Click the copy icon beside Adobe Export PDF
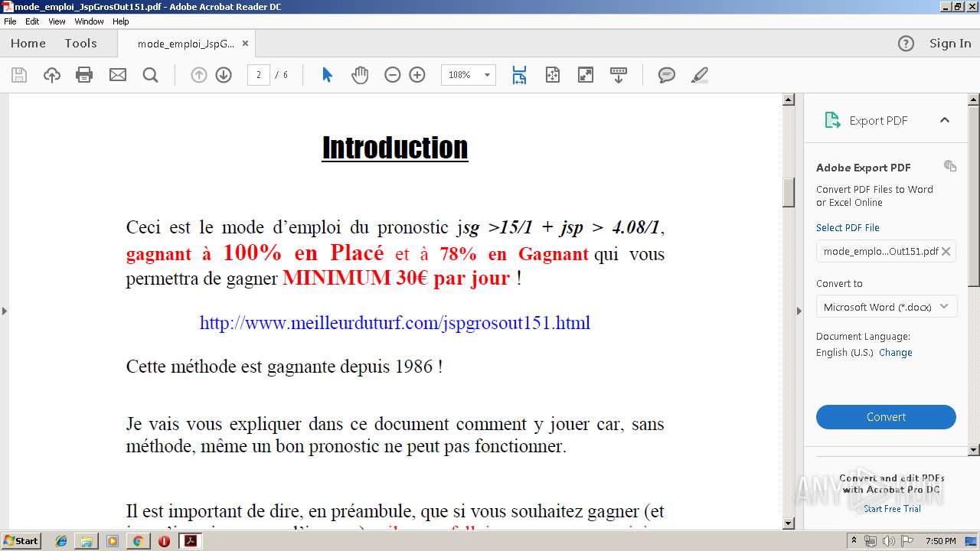This screenshot has width=980, height=551. tap(950, 166)
